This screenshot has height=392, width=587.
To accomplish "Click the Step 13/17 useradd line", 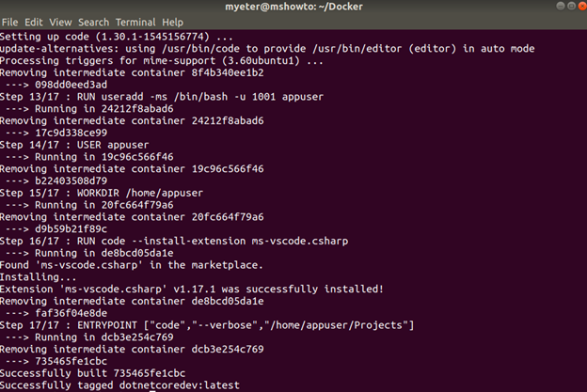I will click(162, 97).
